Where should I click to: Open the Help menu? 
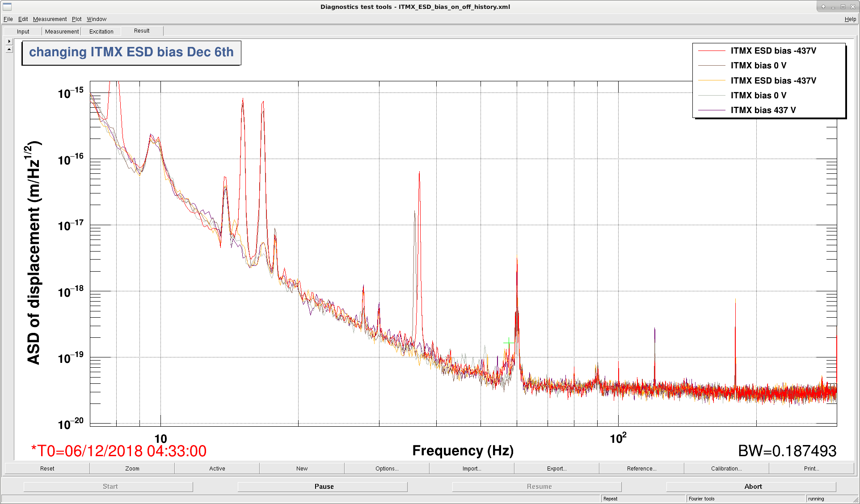pyautogui.click(x=850, y=19)
